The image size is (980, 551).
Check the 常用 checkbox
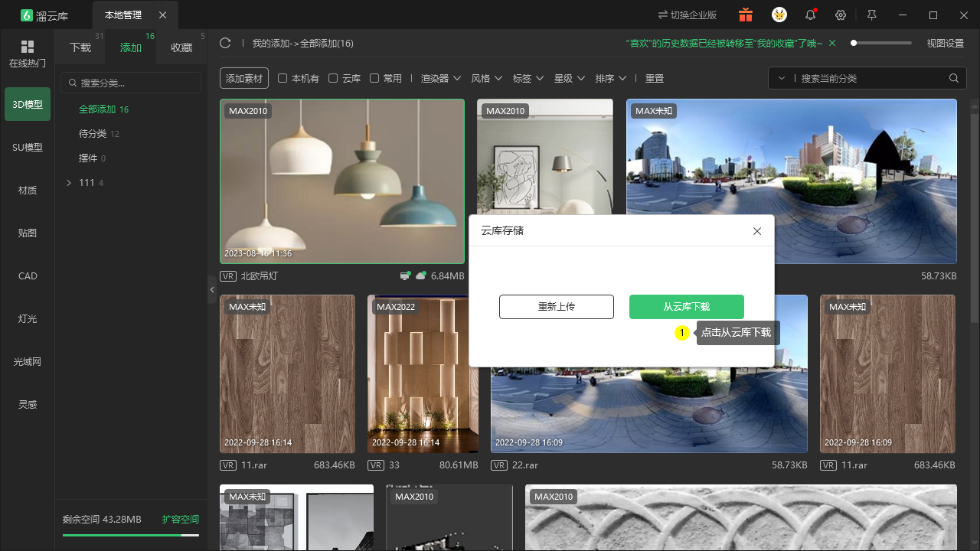374,78
